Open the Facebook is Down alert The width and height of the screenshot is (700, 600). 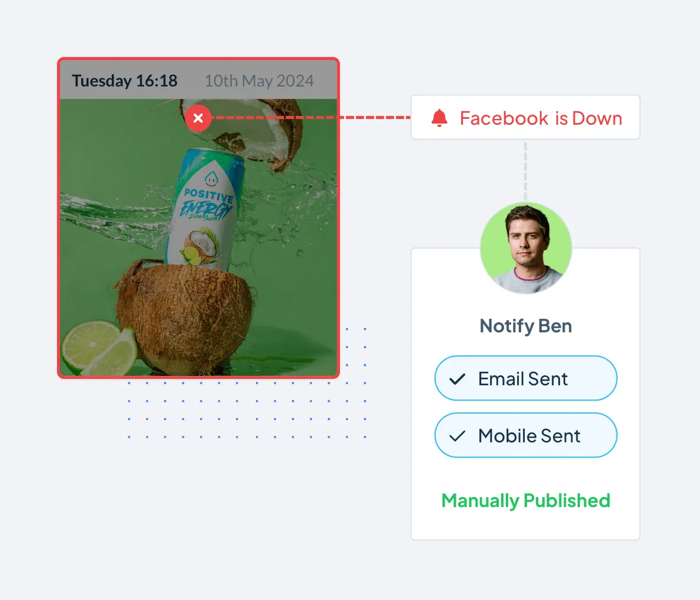pos(525,117)
